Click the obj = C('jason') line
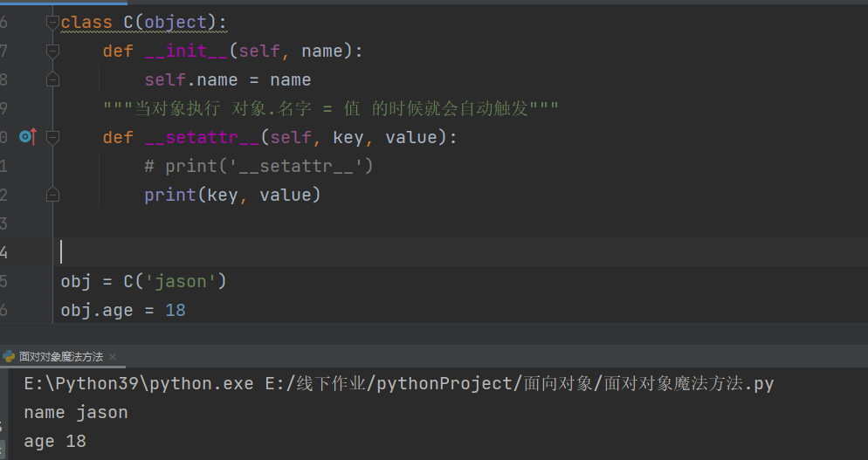868x460 pixels. tap(143, 281)
